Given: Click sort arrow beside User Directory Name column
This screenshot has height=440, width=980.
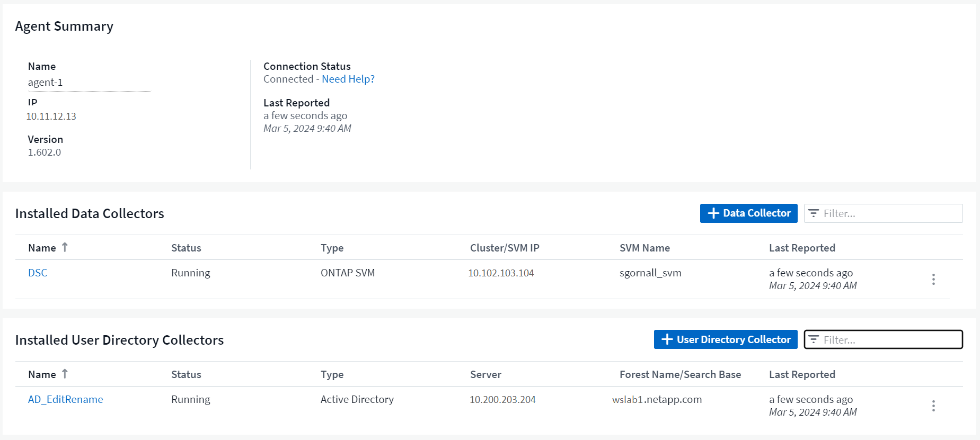Looking at the screenshot, I should tap(65, 374).
